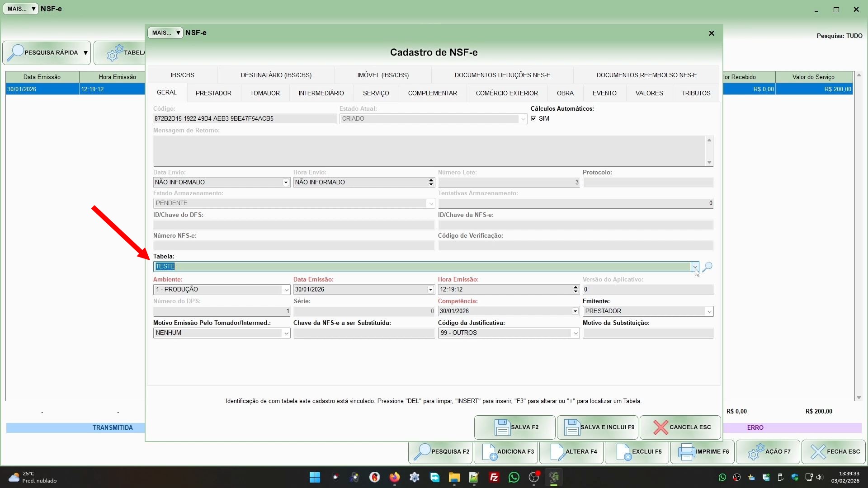
Task: Open the Motivo Emissão Pelo Tomador dropdown
Action: point(286,333)
